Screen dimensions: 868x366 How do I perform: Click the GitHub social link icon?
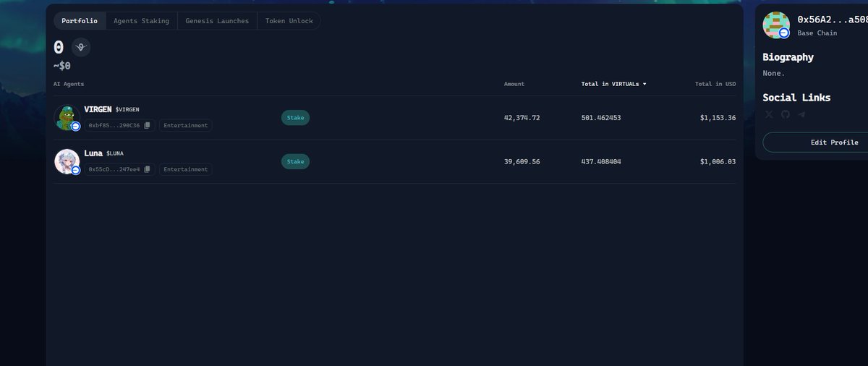(786, 114)
